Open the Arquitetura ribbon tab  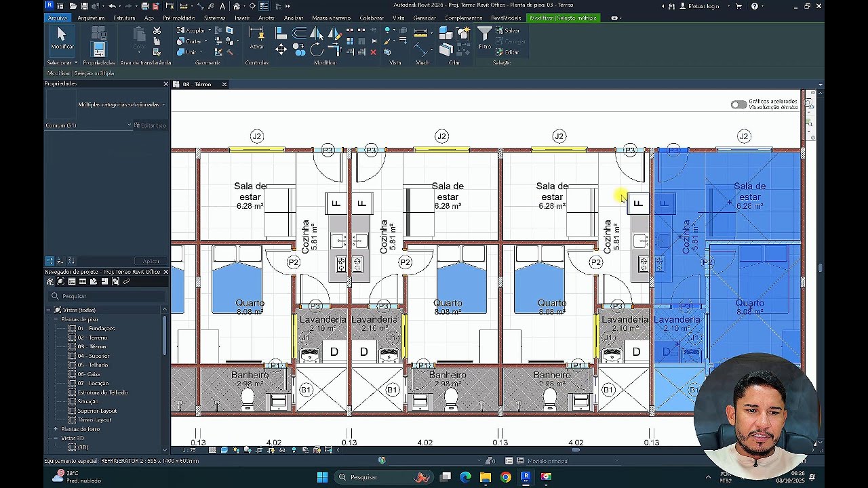(91, 18)
